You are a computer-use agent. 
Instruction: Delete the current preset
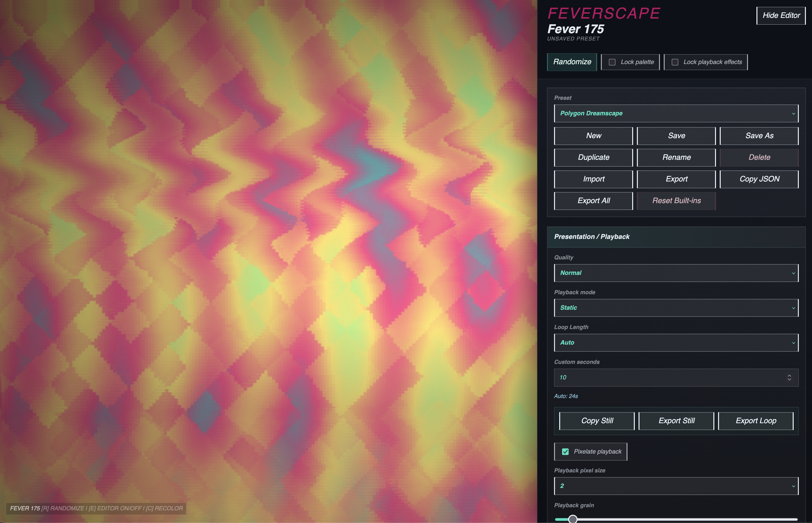[x=759, y=157]
